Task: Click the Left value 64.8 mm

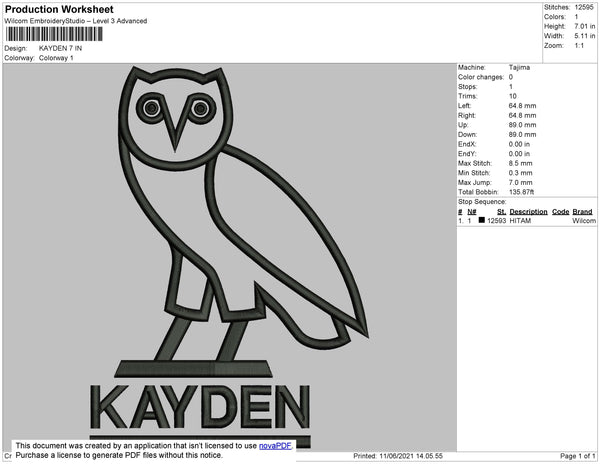Action: [522, 106]
